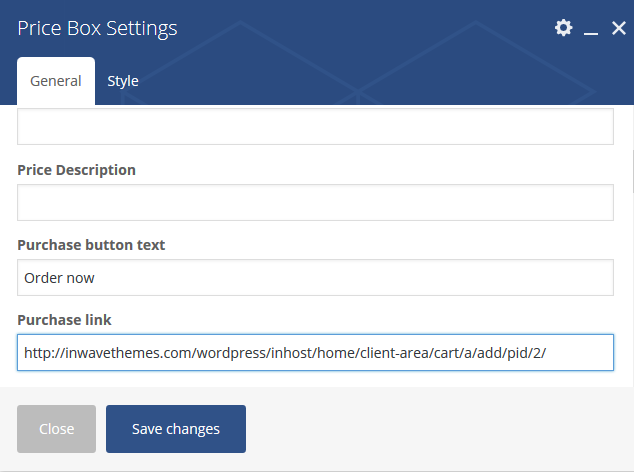The height and width of the screenshot is (472, 634).
Task: Focus the empty field above Price Description
Action: click(315, 127)
